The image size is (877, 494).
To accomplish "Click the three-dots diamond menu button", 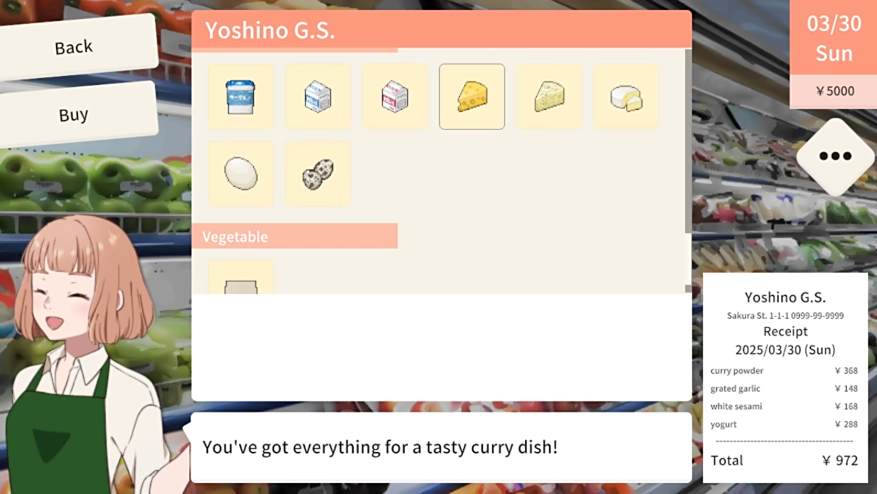I will [x=835, y=156].
